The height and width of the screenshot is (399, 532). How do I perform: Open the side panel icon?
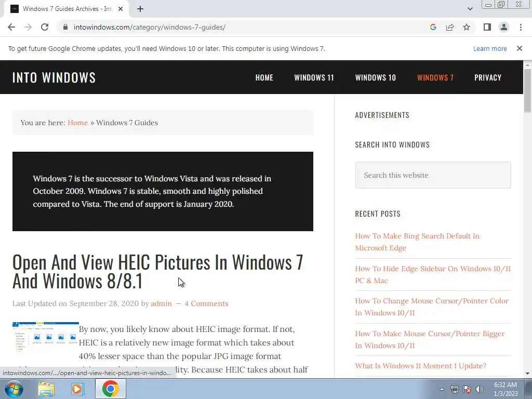(x=487, y=27)
